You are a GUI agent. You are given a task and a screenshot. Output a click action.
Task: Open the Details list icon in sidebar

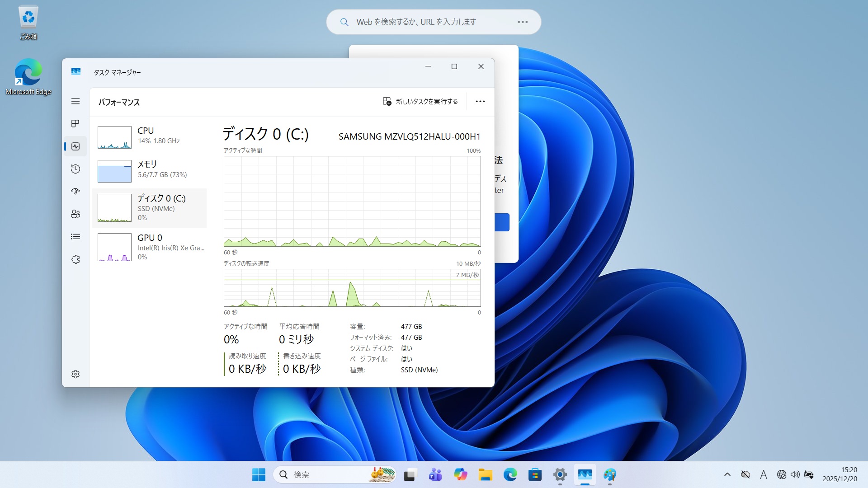coord(75,236)
